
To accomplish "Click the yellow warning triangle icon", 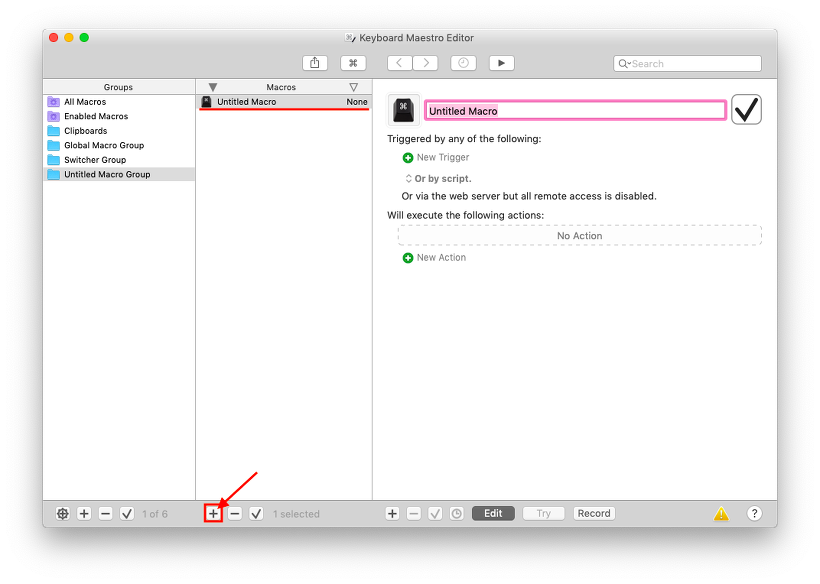I will [721, 513].
